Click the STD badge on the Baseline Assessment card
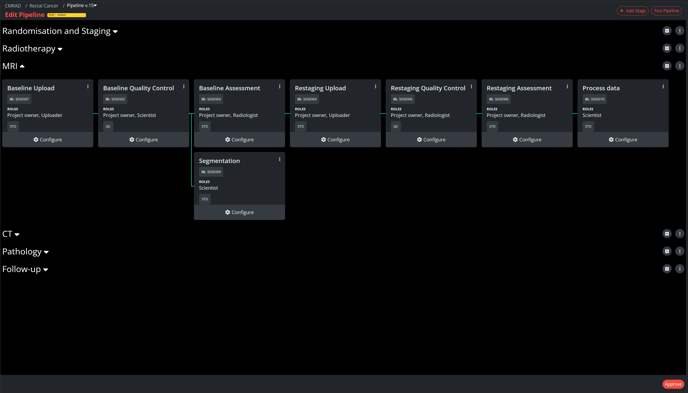 (204, 126)
